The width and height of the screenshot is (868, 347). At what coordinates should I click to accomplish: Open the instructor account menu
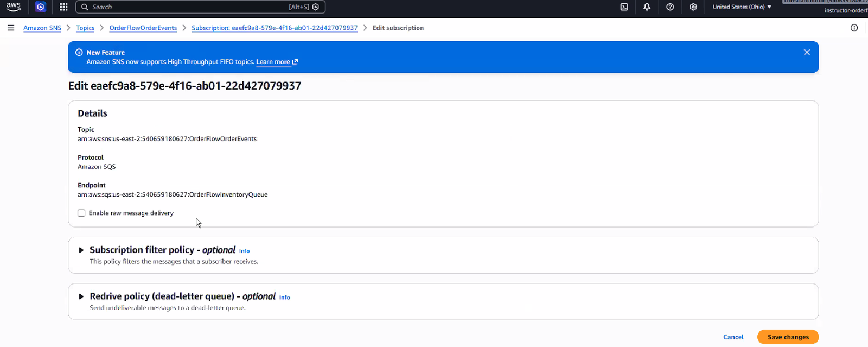click(825, 7)
